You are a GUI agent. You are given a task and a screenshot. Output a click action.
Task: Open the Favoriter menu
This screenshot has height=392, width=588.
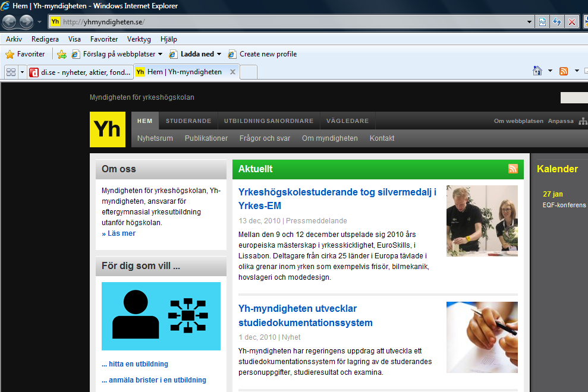(x=104, y=39)
